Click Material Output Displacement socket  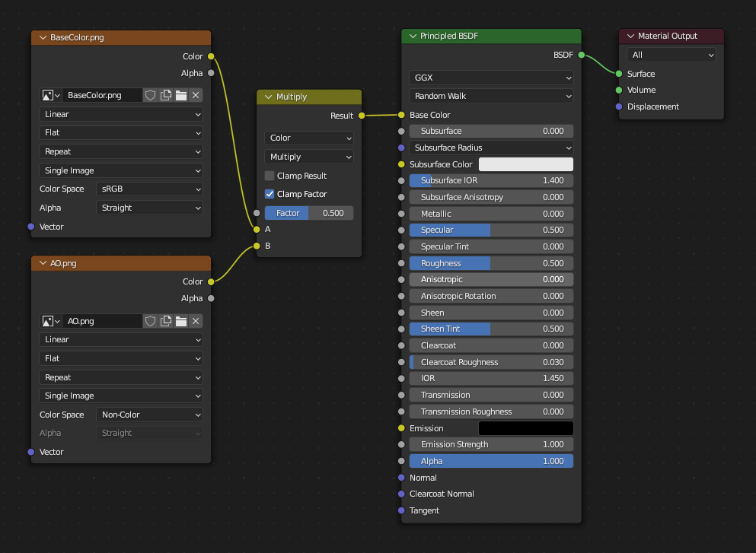tap(619, 106)
